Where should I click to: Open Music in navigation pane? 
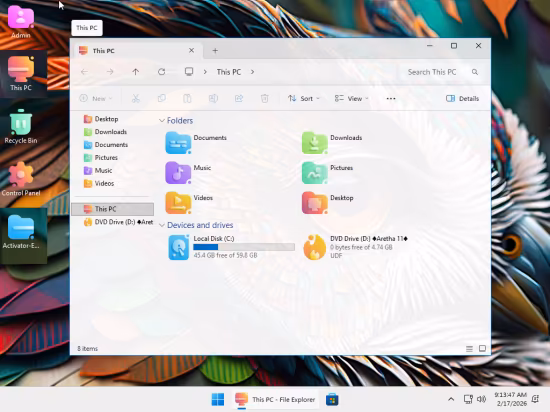coord(98,170)
